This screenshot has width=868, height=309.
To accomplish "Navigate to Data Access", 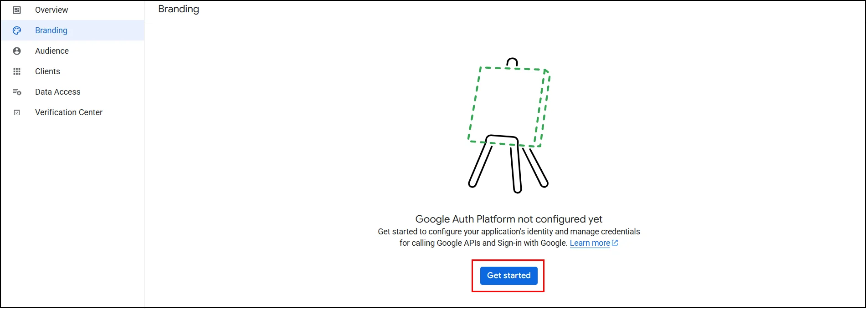I will coord(72,92).
